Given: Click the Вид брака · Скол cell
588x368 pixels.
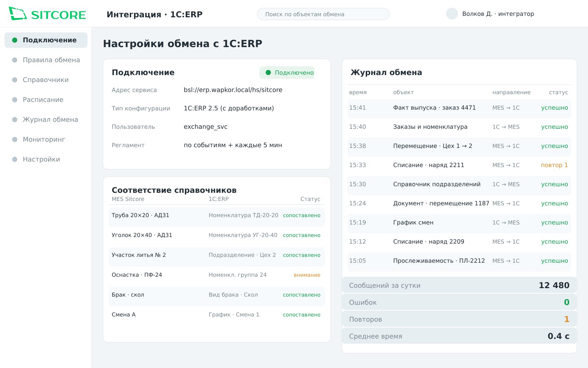Looking at the screenshot, I should pyautogui.click(x=233, y=295).
